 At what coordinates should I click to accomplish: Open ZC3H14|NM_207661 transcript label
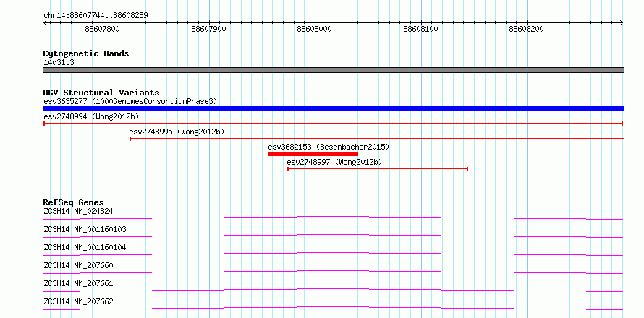coord(78,283)
